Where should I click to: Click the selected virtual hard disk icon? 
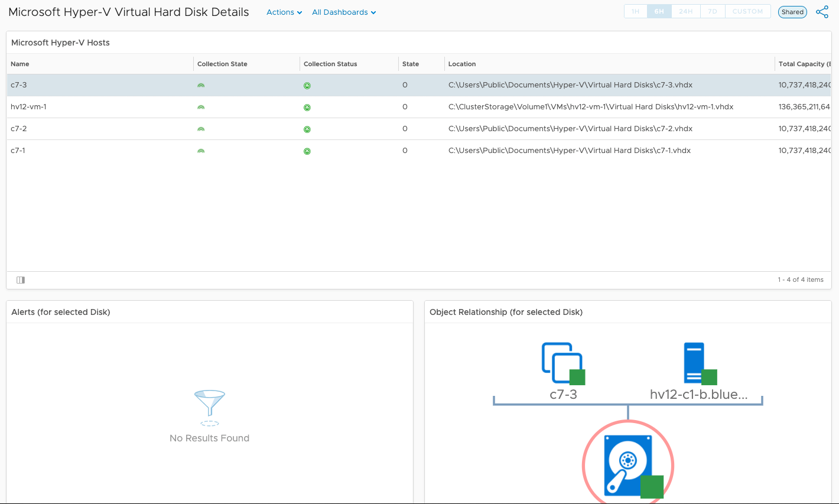628,464
